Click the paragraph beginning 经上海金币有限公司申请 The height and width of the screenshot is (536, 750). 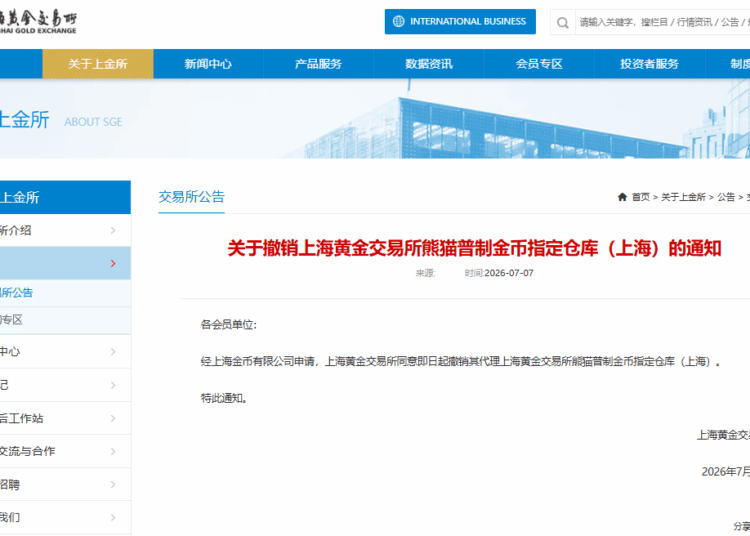[460, 361]
